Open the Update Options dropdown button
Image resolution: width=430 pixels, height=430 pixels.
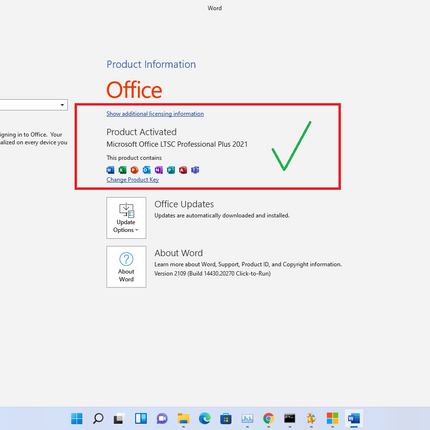click(x=126, y=218)
